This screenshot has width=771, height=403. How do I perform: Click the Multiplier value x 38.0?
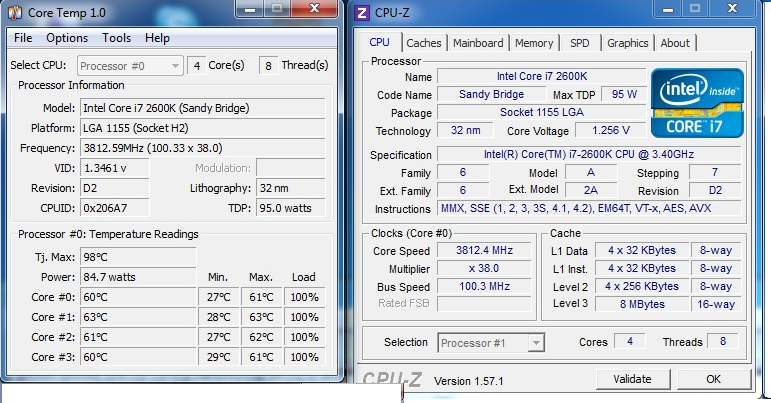(x=484, y=268)
